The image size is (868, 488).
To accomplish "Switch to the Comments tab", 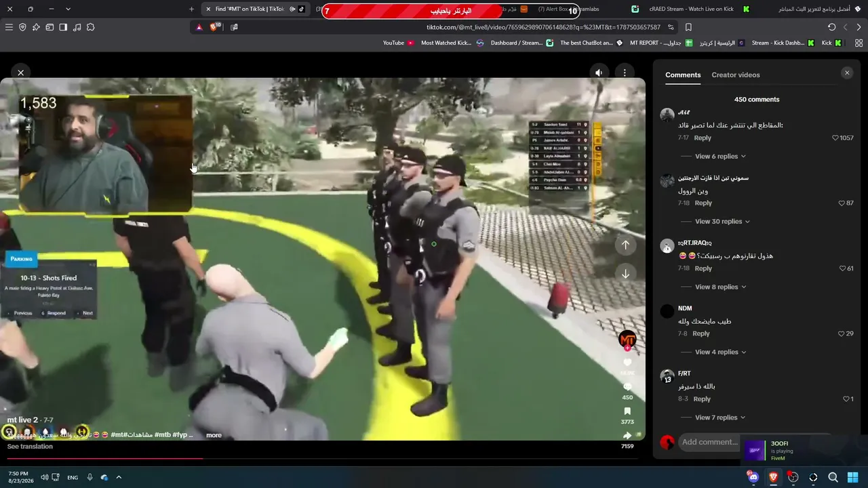I will pos(683,75).
